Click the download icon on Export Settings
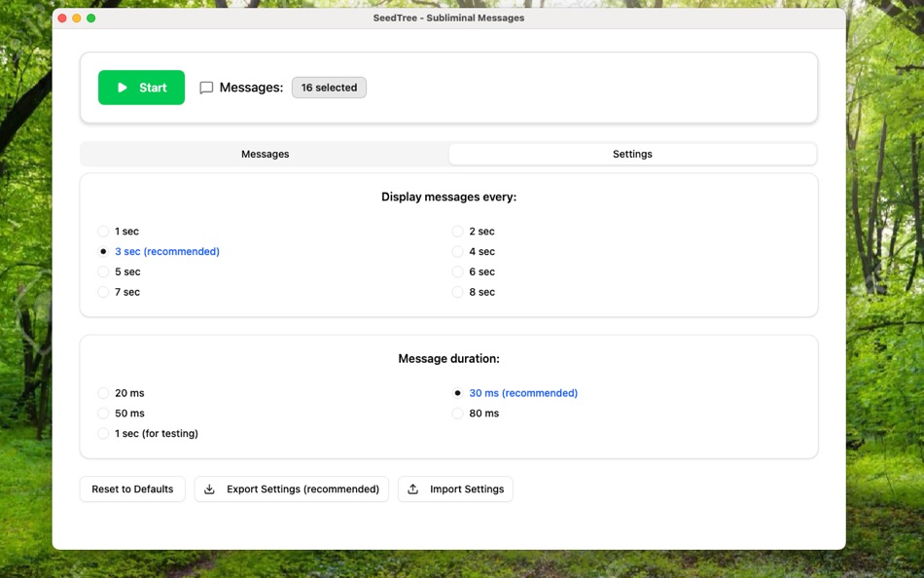This screenshot has height=578, width=924. pyautogui.click(x=209, y=488)
